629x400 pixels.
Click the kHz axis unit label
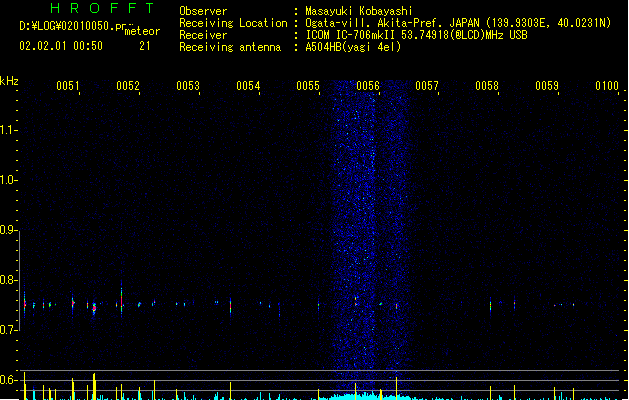[x=9, y=81]
